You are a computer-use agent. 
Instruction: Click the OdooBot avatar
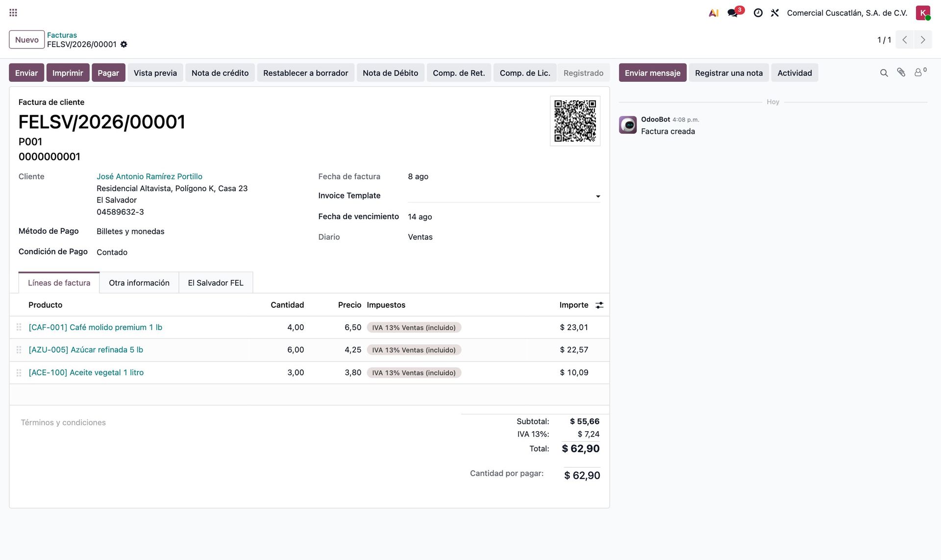[x=628, y=125]
